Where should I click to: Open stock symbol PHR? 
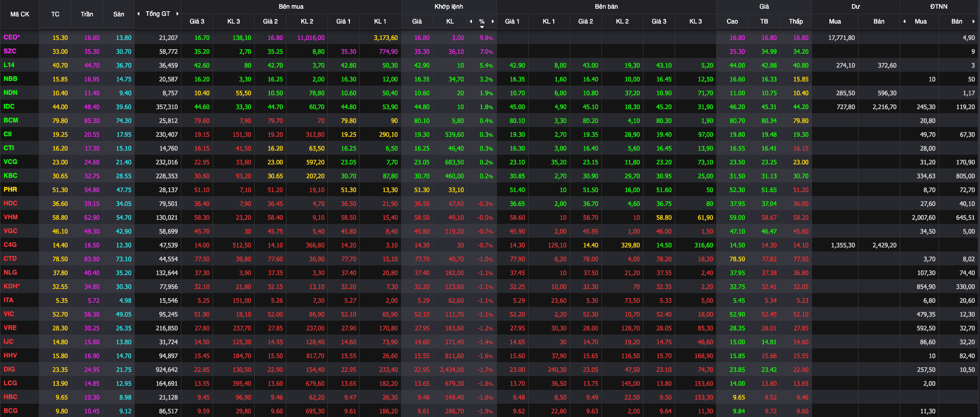pyautogui.click(x=10, y=190)
